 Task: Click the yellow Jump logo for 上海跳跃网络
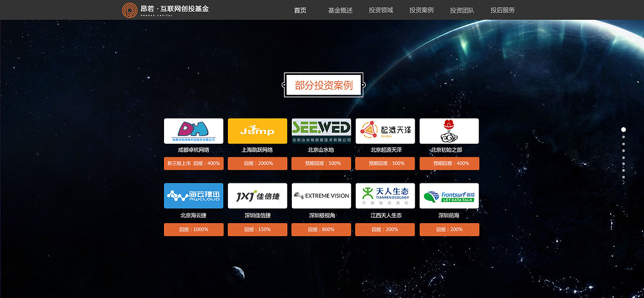point(257,131)
